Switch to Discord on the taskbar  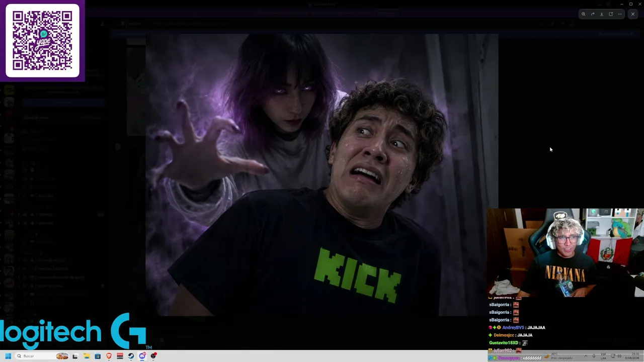click(142, 356)
